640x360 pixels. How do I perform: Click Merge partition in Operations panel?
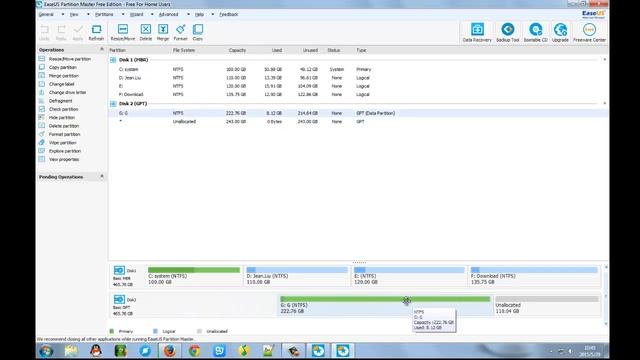(x=64, y=76)
